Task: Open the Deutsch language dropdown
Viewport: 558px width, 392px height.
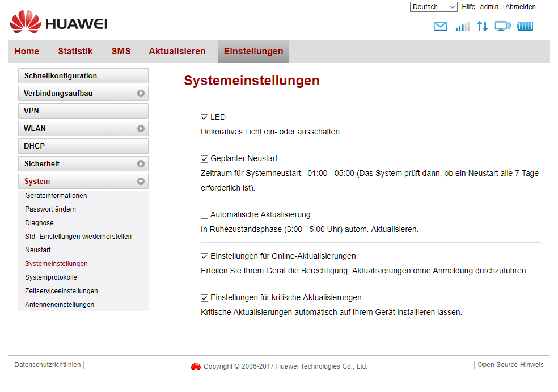Action: (433, 7)
